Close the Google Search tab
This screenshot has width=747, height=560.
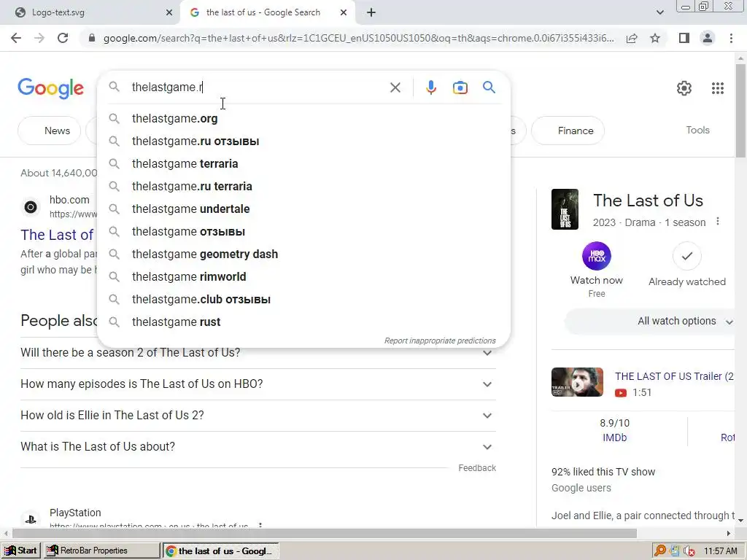[x=344, y=13]
